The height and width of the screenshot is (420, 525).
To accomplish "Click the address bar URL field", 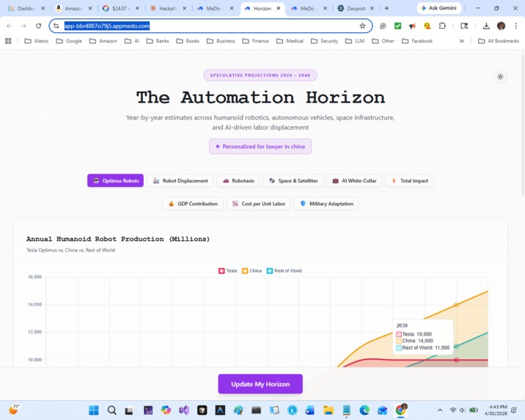I will 209,26.
